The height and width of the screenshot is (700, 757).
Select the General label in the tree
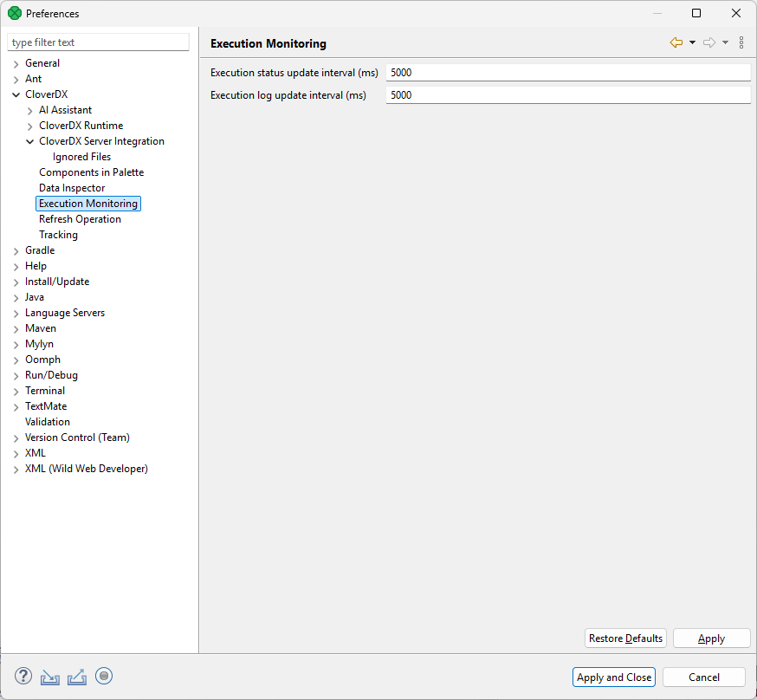[x=42, y=63]
